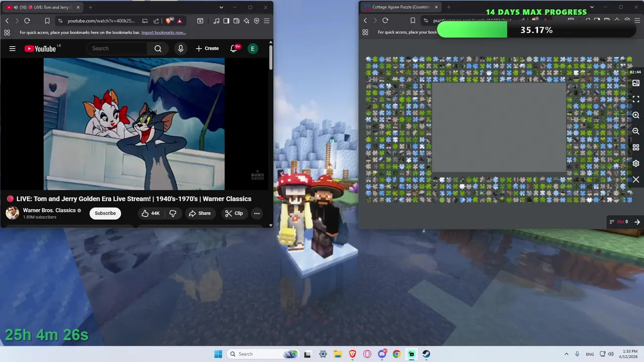This screenshot has width=644, height=362.
Task: Open Brave Rewards triangle icon
Action: pos(180,21)
